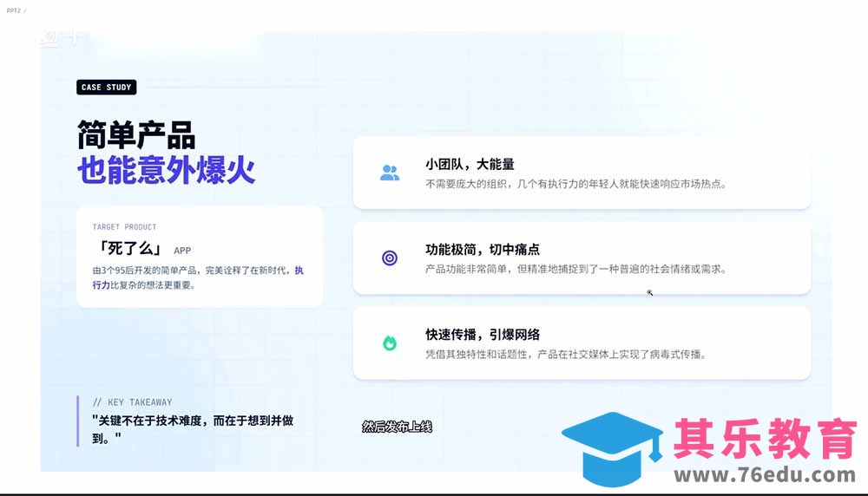Click the green flame icon

tap(390, 343)
